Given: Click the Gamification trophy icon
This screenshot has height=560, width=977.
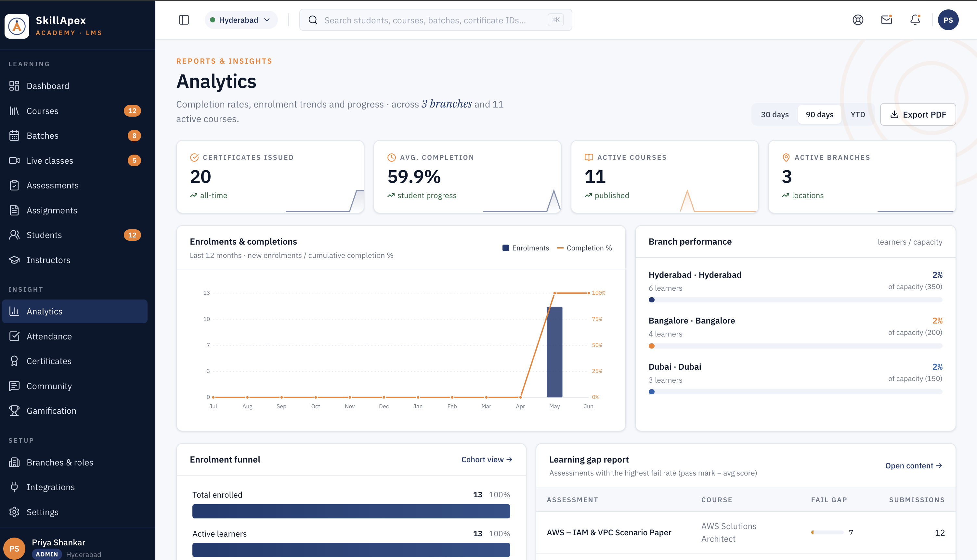Looking at the screenshot, I should tap(14, 411).
